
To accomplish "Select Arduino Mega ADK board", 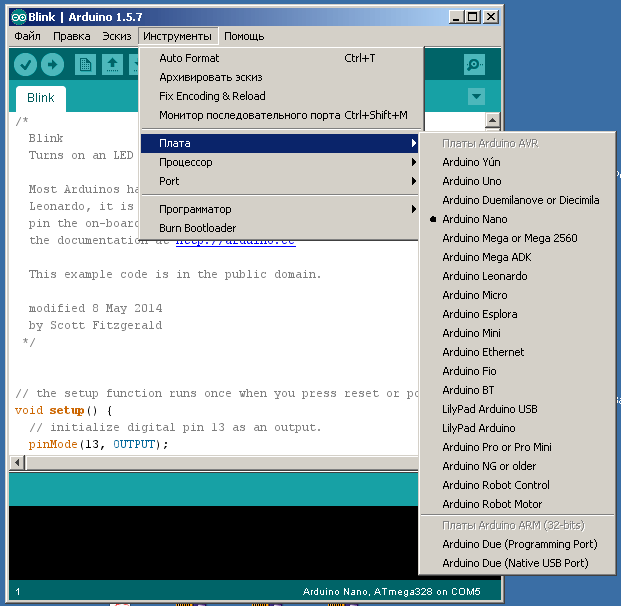I will click(x=517, y=257).
